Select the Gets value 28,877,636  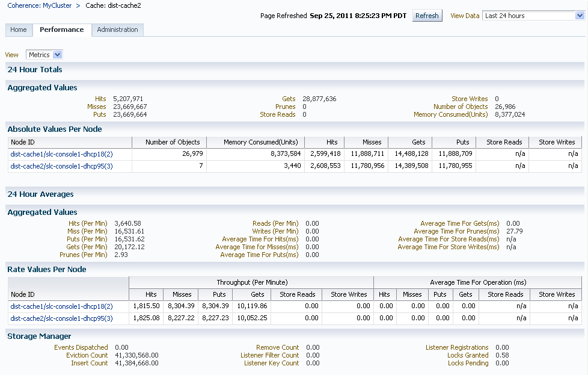pyautogui.click(x=319, y=99)
